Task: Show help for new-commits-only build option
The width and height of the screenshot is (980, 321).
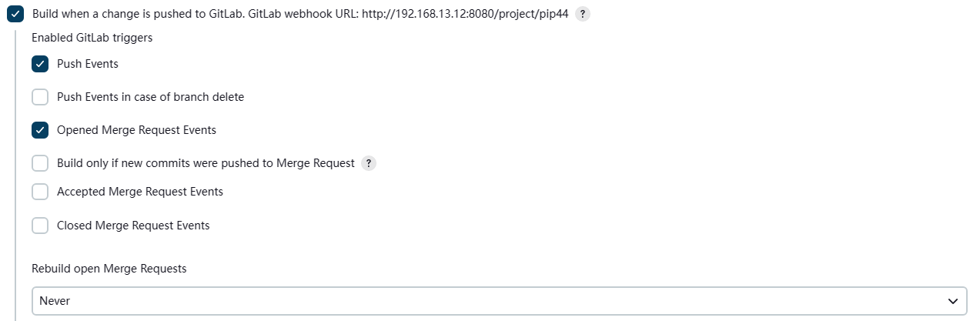Action: point(369,163)
